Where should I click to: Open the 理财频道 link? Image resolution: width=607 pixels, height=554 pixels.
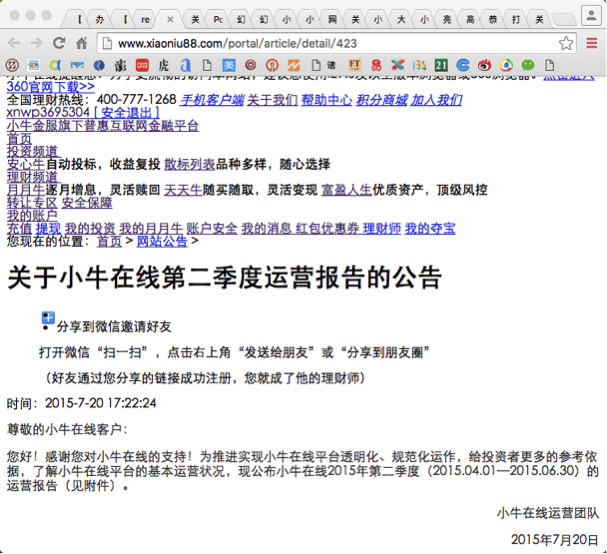point(32,177)
